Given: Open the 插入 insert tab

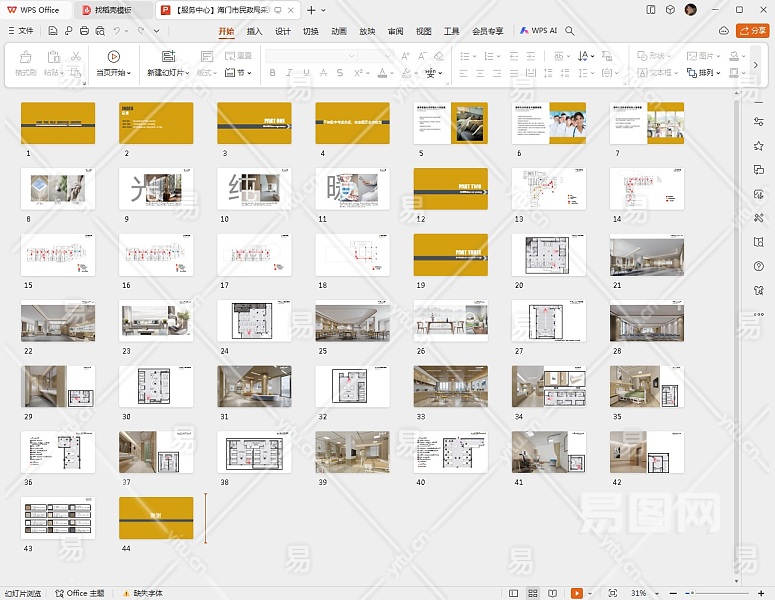Looking at the screenshot, I should [x=254, y=31].
